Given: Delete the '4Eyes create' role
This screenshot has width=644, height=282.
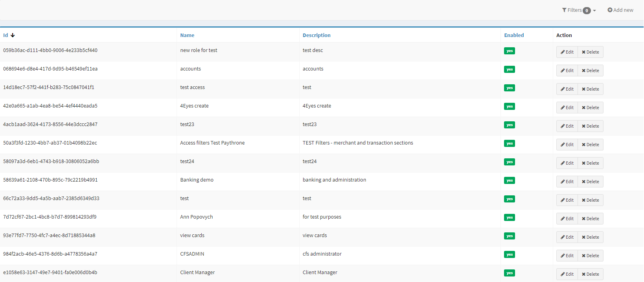Looking at the screenshot, I should coord(591,108).
